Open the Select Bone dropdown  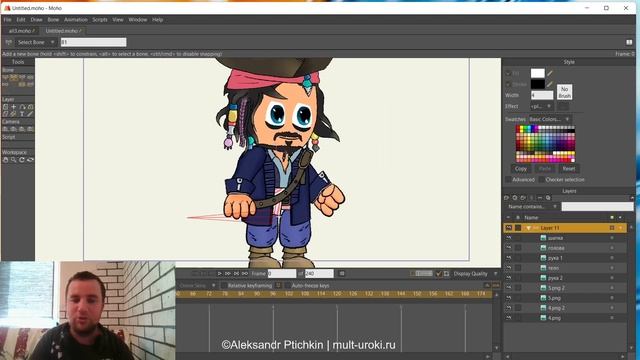tap(35, 42)
